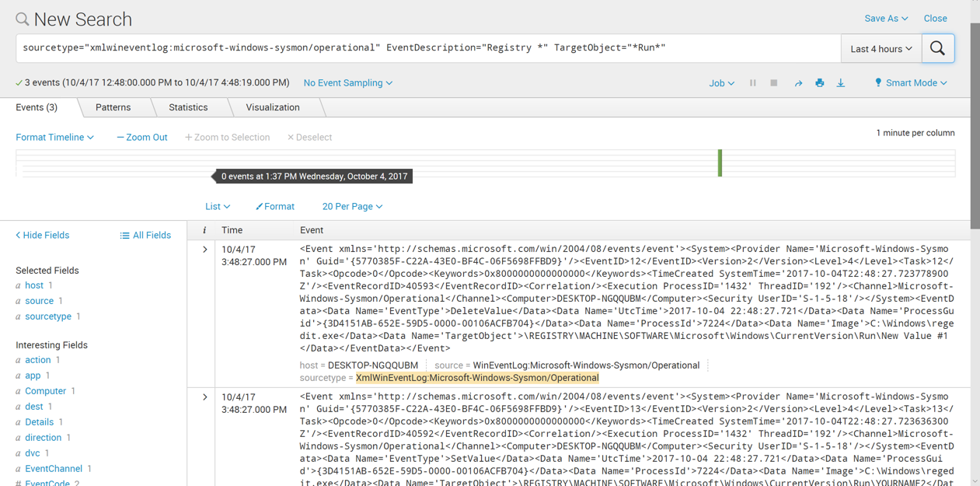
Task: Share the search job
Action: coord(798,82)
